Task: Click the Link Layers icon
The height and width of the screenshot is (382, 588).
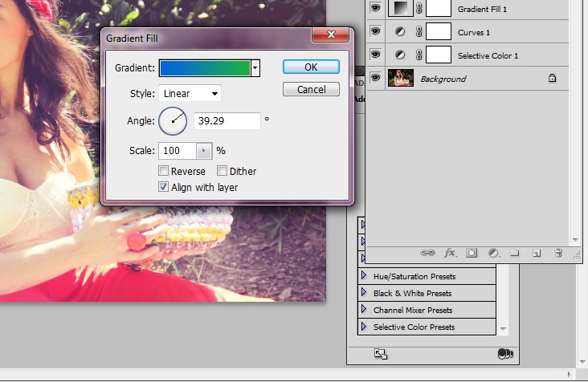Action: (428, 253)
